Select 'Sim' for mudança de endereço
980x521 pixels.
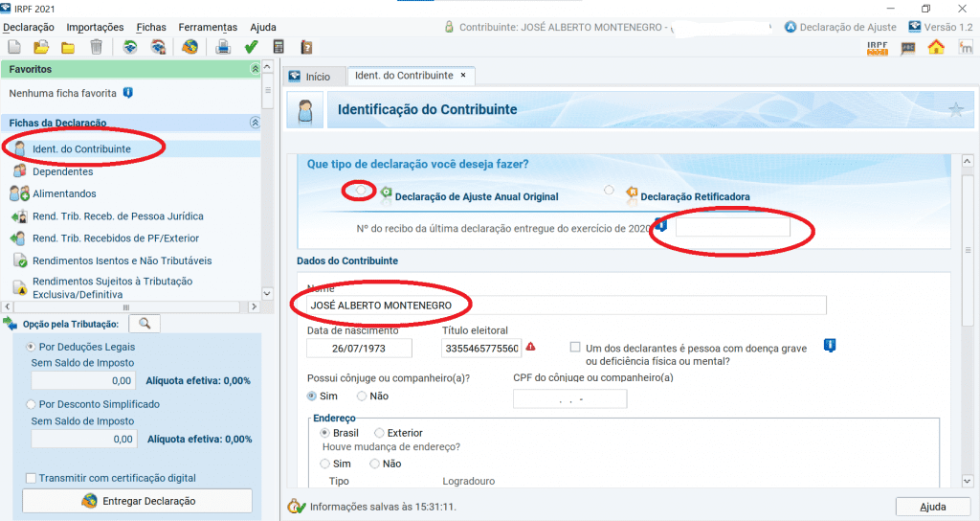325,464
